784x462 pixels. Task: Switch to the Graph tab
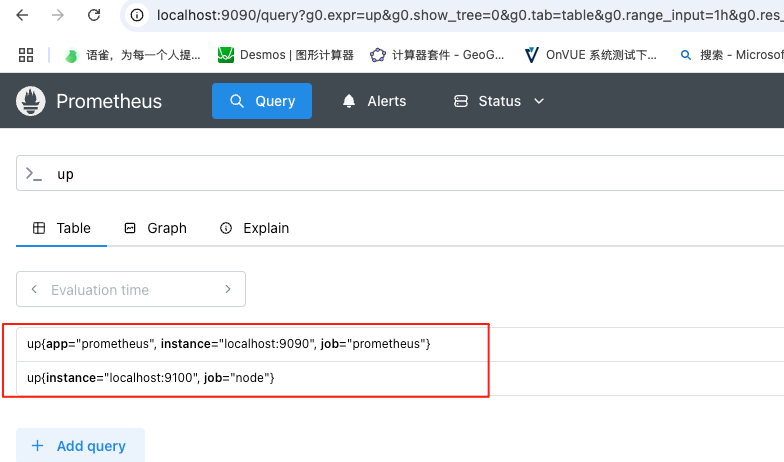(x=156, y=228)
